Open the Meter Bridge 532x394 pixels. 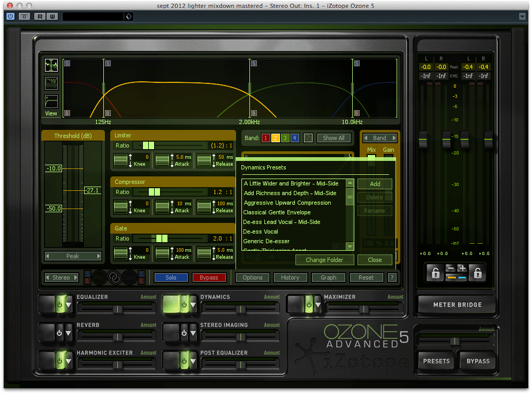(x=458, y=305)
